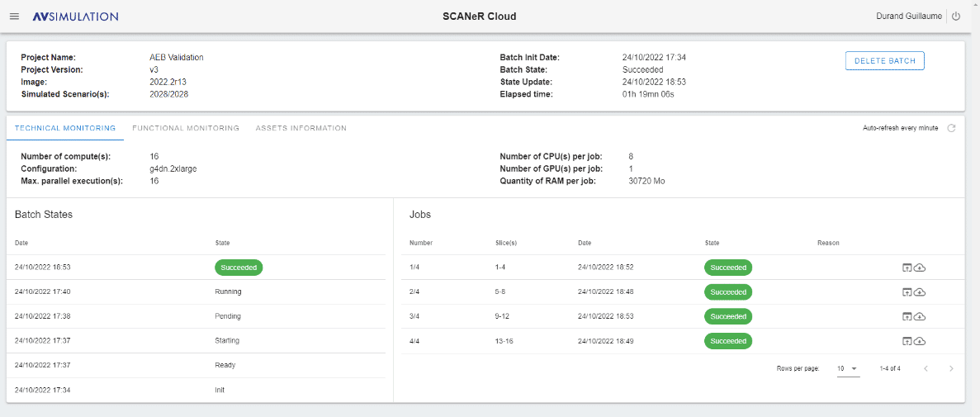Go to previous page of jobs
Screen dimensions: 980x417
click(926, 368)
